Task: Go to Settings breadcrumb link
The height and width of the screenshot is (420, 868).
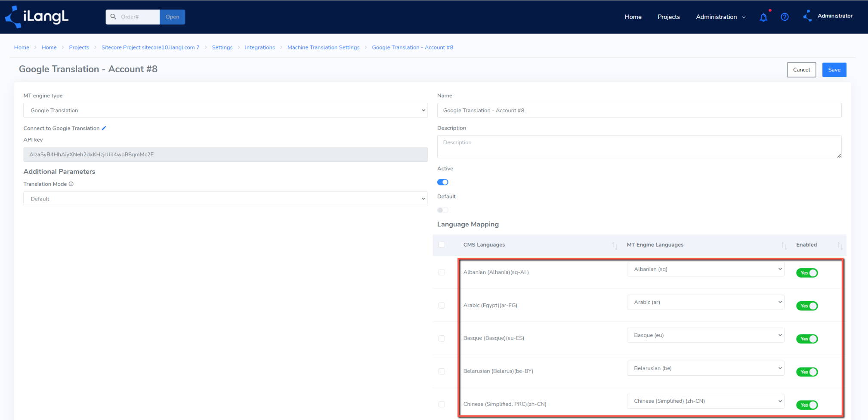Action: (x=222, y=47)
